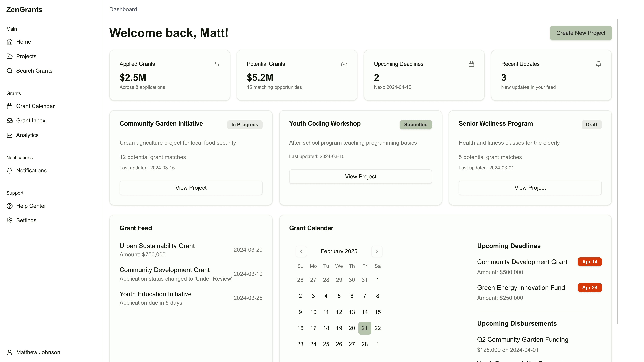Click the Create New Project button
644x362 pixels.
pyautogui.click(x=580, y=33)
